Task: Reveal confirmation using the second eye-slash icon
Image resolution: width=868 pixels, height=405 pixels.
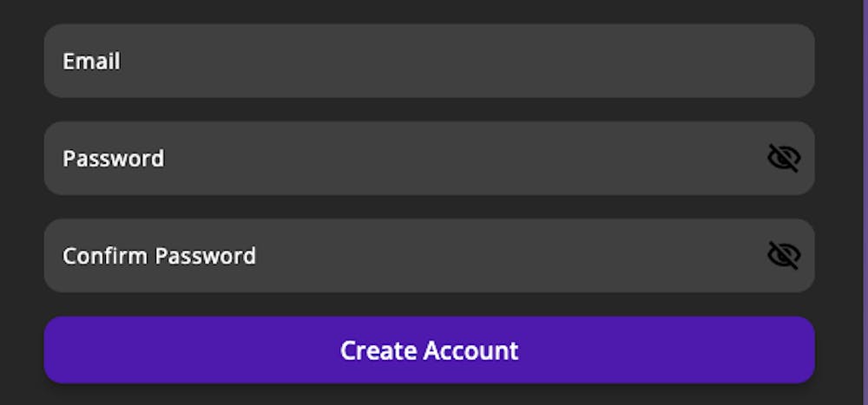Action: click(x=784, y=256)
